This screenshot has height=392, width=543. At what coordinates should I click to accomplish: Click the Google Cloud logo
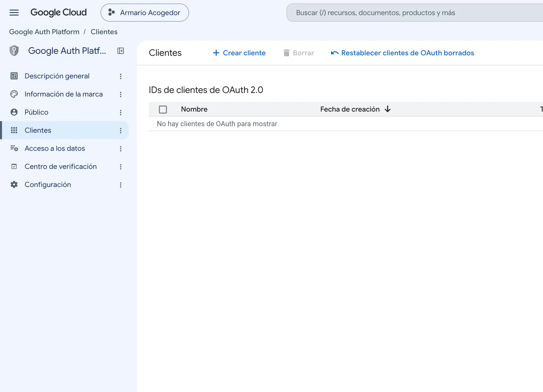pos(59,13)
